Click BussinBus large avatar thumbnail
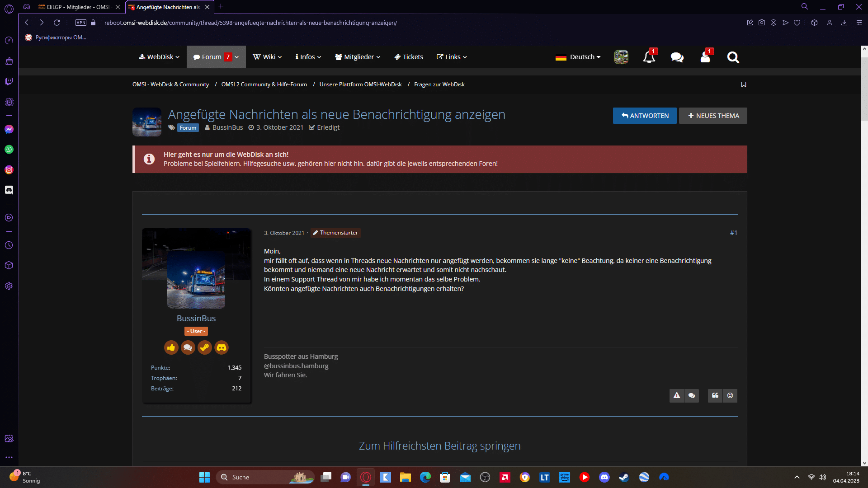 (196, 280)
